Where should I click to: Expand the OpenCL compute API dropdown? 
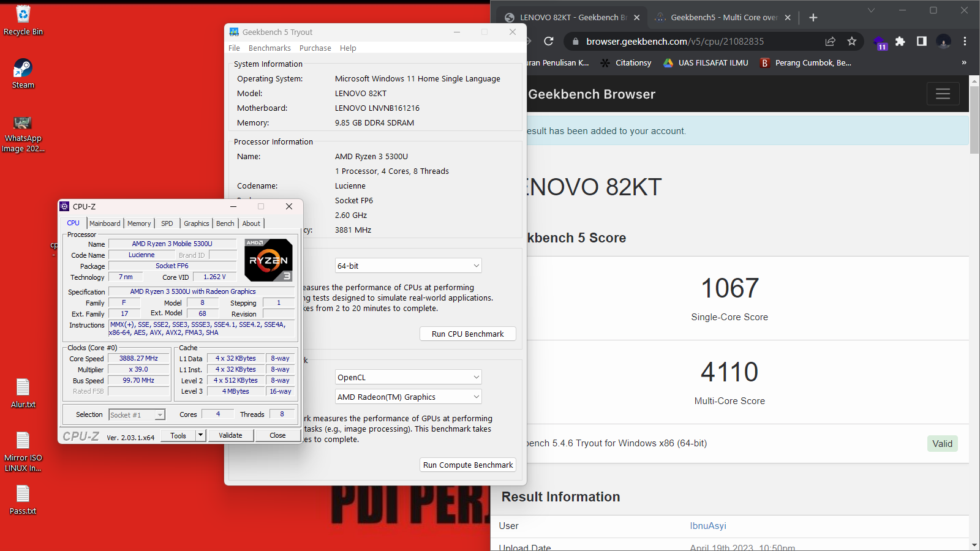(x=408, y=377)
